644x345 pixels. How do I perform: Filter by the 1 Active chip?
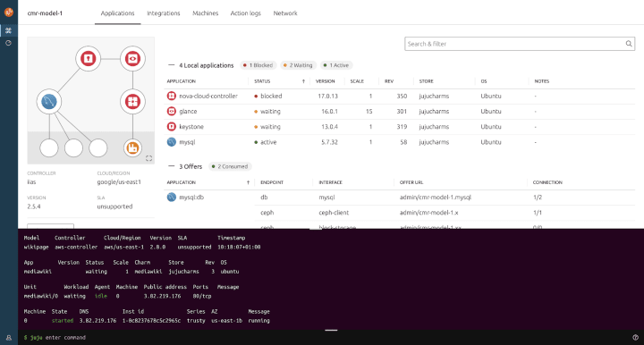coord(337,65)
